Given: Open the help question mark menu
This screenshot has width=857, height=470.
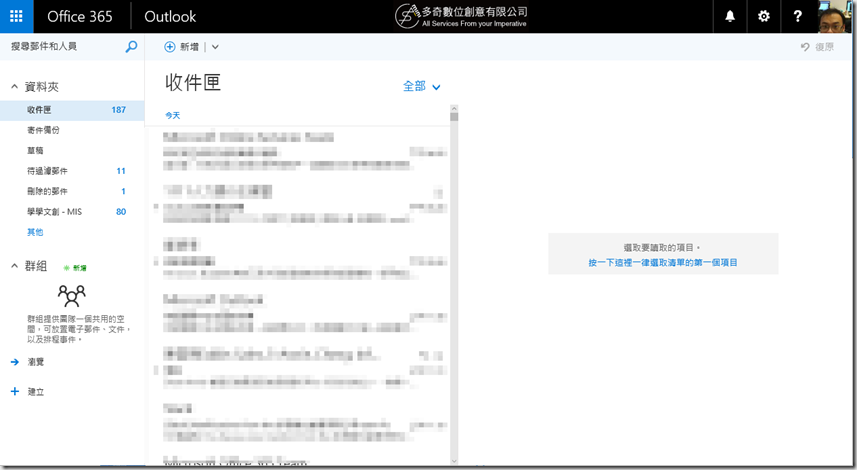Looking at the screenshot, I should pyautogui.click(x=797, y=16).
